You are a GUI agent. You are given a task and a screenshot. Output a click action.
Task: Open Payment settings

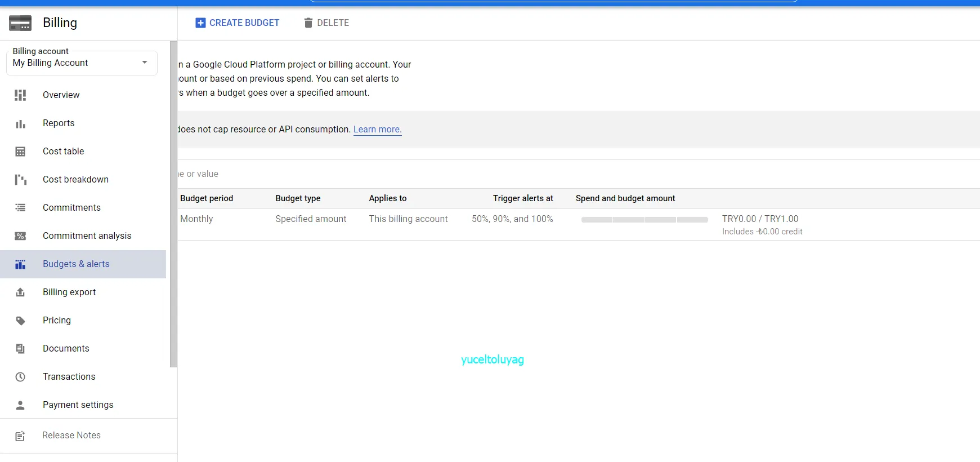click(x=83, y=405)
